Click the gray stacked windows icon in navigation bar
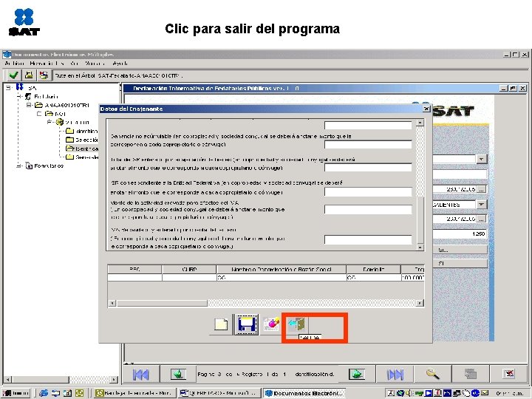Image resolution: width=532 pixels, height=399 pixels. [x=471, y=374]
